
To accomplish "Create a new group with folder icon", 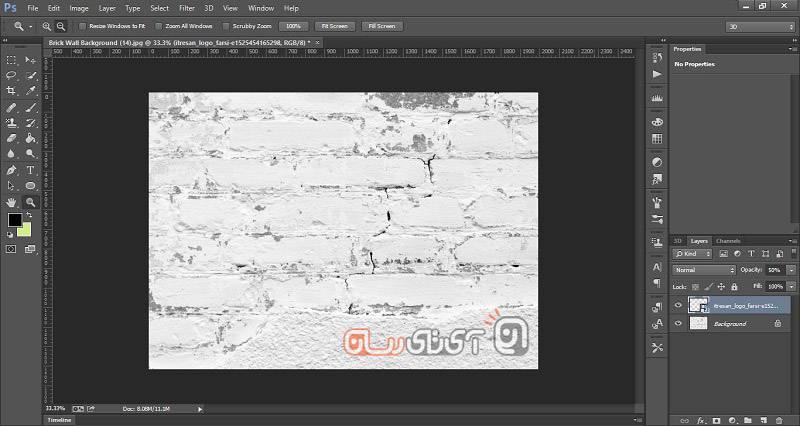I will [746, 420].
